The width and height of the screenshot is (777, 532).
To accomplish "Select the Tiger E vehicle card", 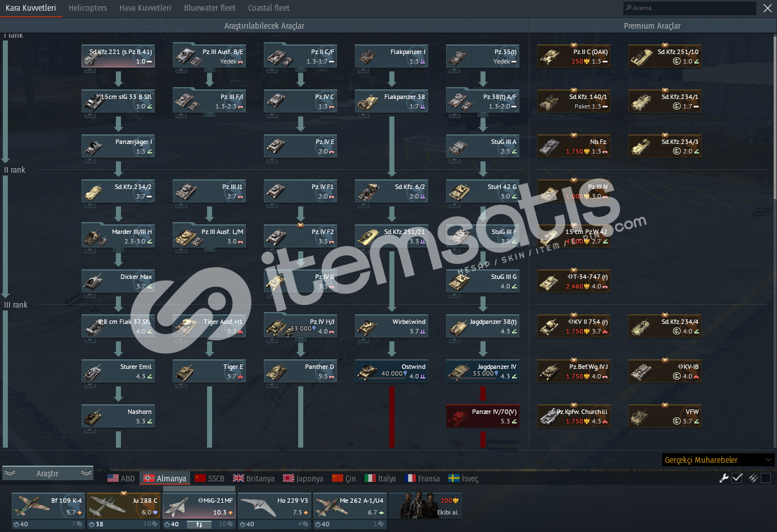I will [x=209, y=371].
